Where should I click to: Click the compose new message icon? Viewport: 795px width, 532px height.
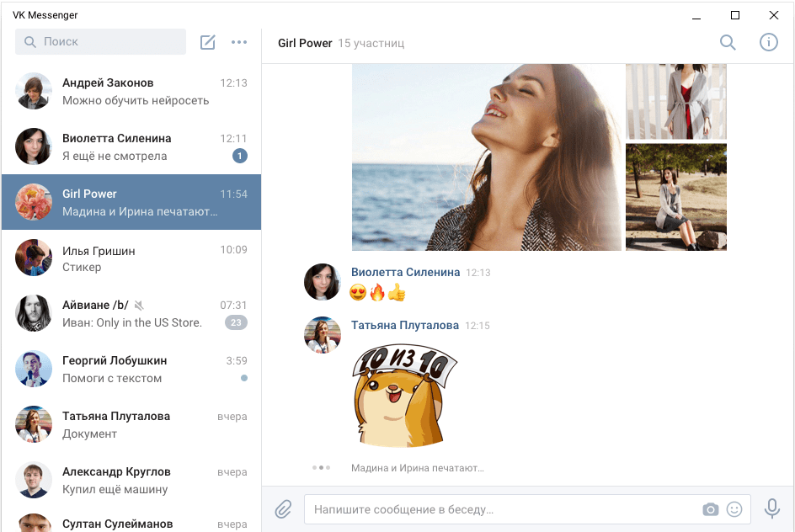(x=208, y=42)
